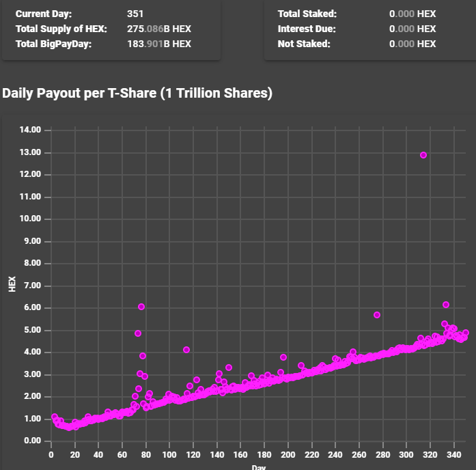This screenshot has width=476, height=470.
Task: Click the 340 x-axis tick label
Action: [454, 455]
